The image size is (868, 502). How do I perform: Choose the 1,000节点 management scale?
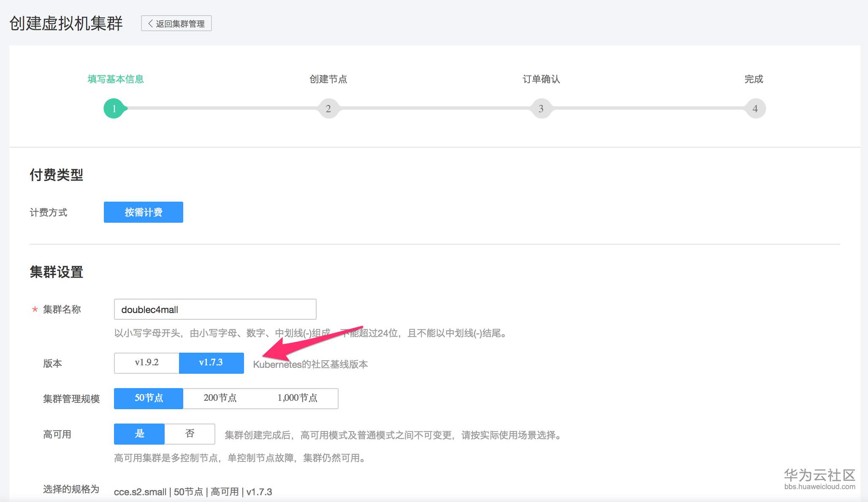[298, 398]
